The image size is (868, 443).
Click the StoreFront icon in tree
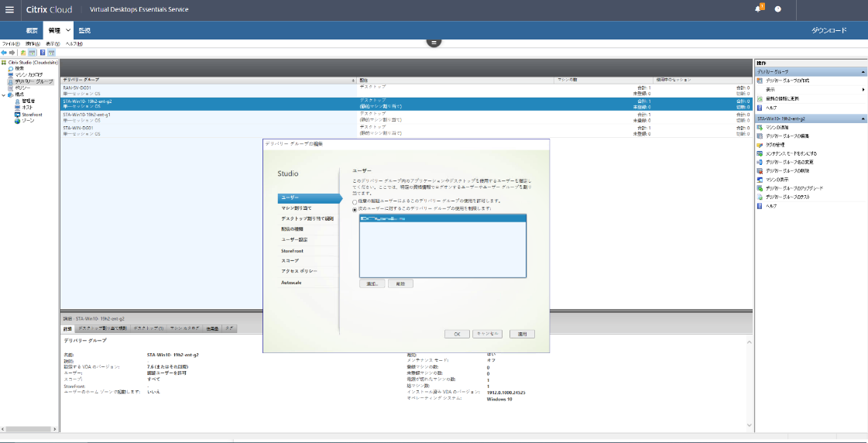coord(17,114)
